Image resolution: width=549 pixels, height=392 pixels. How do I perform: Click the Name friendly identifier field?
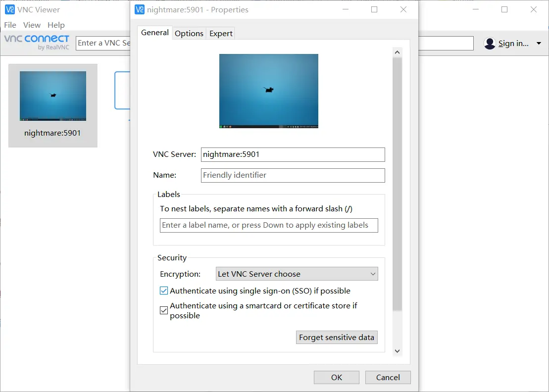(293, 175)
